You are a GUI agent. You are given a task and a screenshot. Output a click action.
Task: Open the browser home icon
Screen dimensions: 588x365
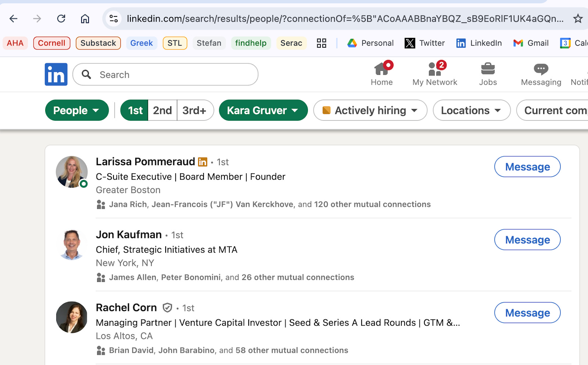coord(85,19)
